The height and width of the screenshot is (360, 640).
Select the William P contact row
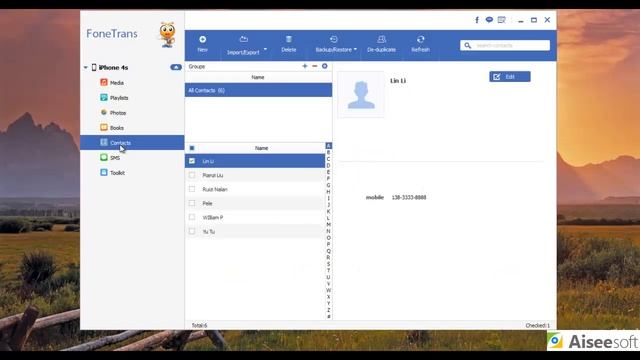click(255, 217)
